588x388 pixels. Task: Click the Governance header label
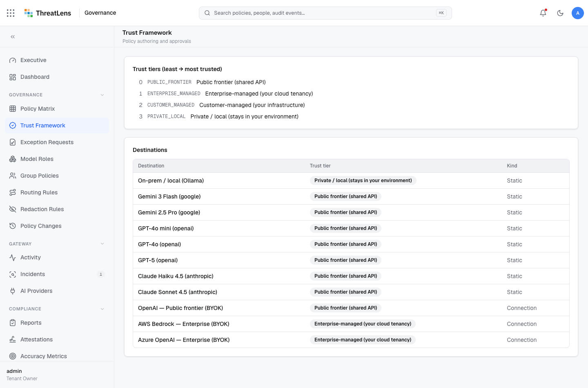tap(100, 13)
